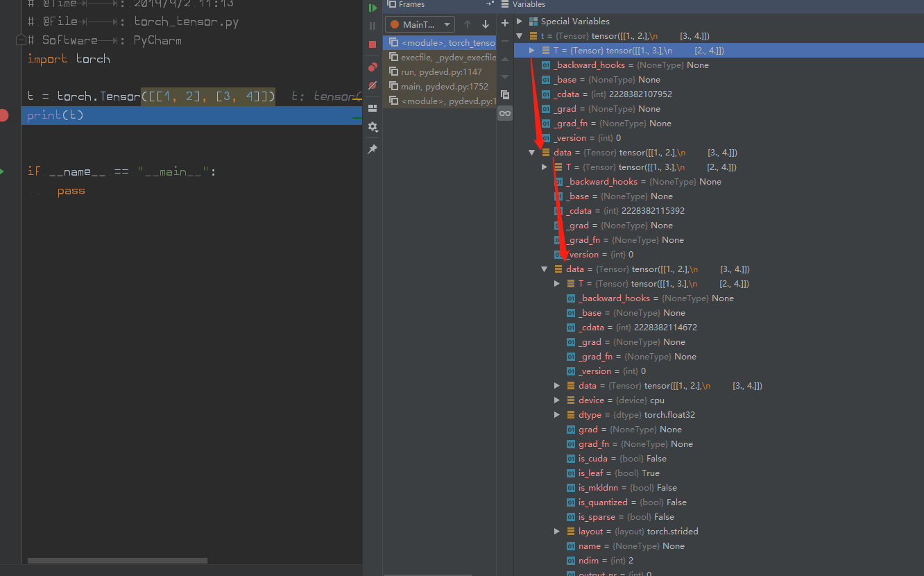Viewport: 924px width, 576px height.
Task: Click Restore Layout icon in debug sidebar
Action: [x=373, y=108]
